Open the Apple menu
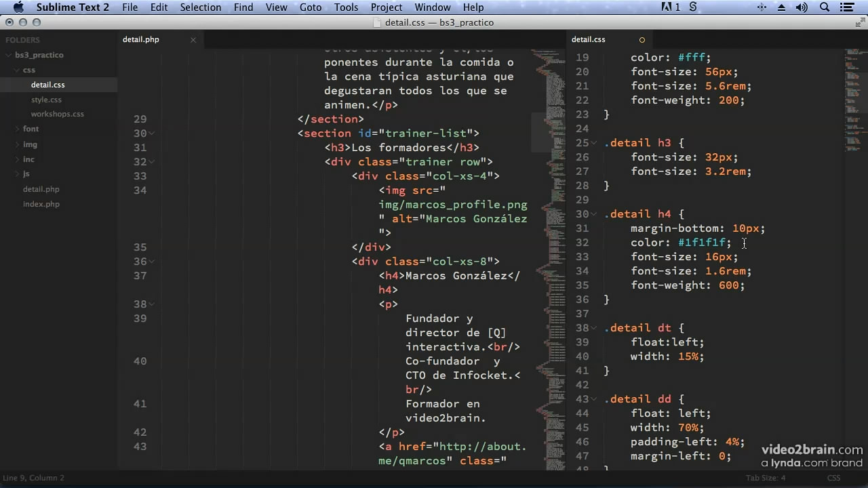This screenshot has height=488, width=868. [18, 7]
